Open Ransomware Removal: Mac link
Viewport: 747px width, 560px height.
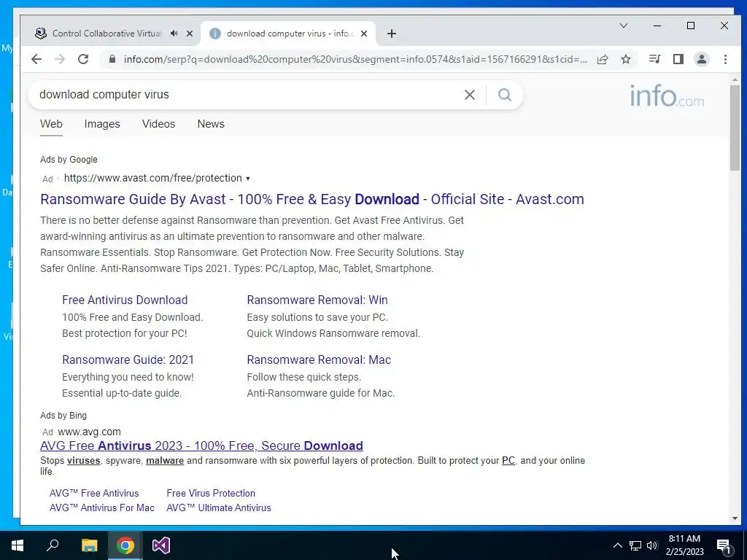[x=319, y=360]
